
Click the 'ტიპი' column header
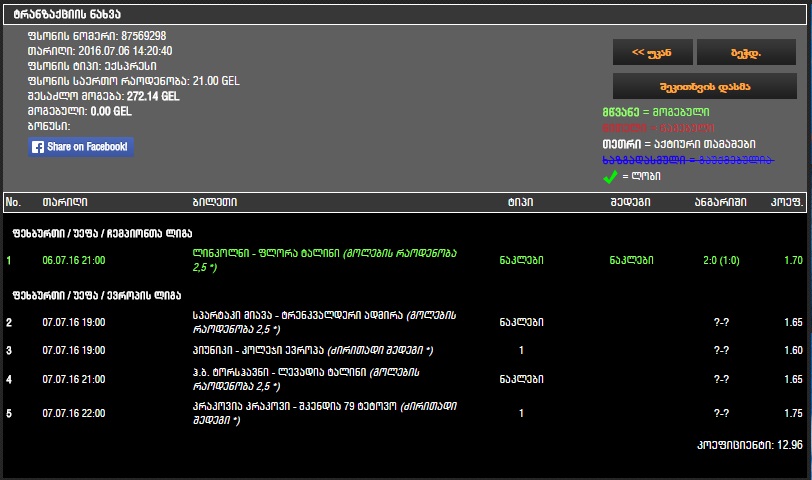click(x=520, y=202)
